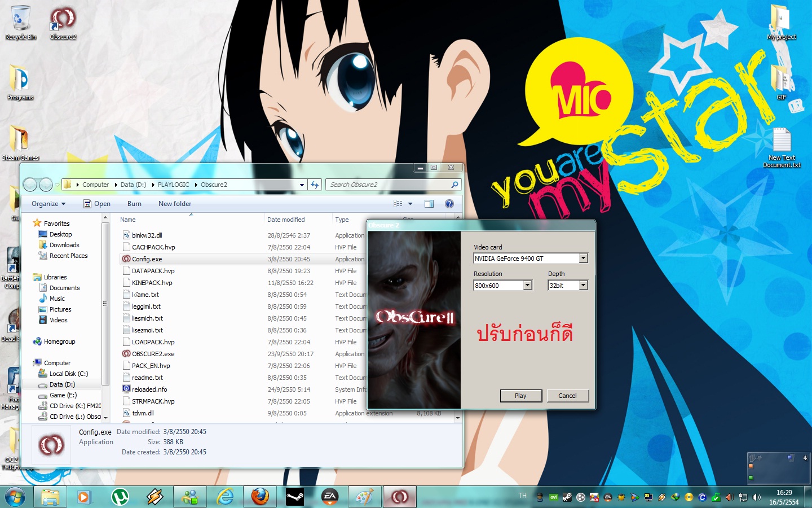The width and height of the screenshot is (812, 508).
Task: Open the EA app from the taskbar
Action: pyautogui.click(x=330, y=497)
